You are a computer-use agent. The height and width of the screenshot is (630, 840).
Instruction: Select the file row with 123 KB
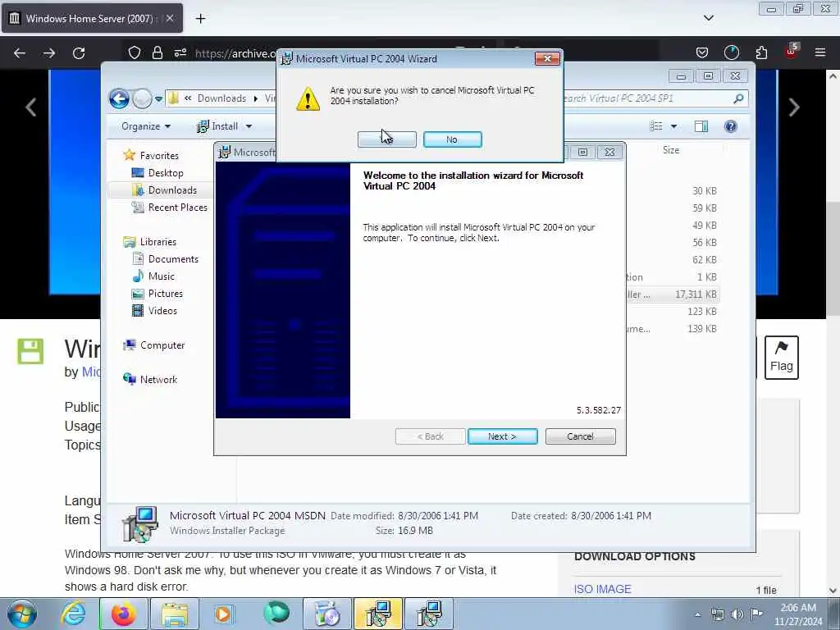[673, 311]
